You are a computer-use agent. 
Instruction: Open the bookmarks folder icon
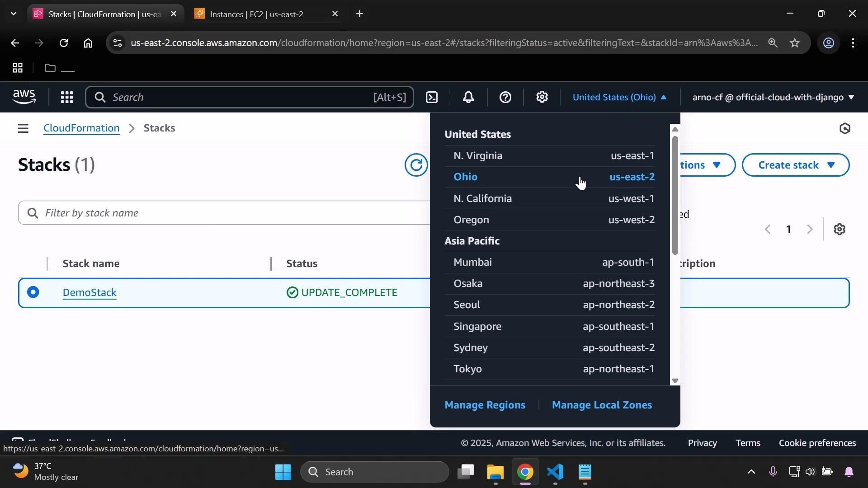click(x=50, y=68)
